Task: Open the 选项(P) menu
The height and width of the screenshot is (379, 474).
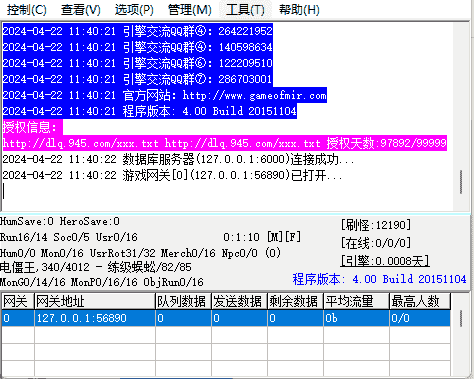Action: [134, 10]
